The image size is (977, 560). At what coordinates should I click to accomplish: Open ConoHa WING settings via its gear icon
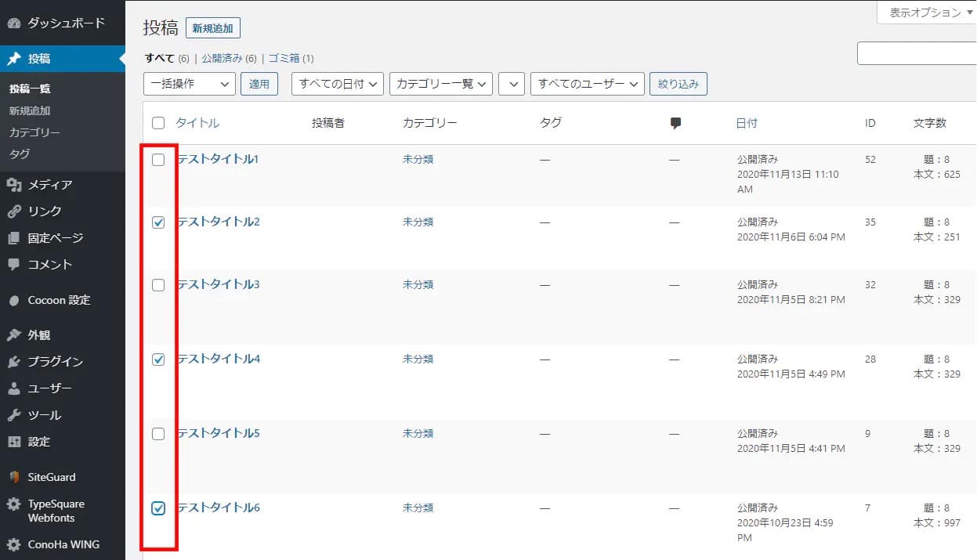click(14, 544)
